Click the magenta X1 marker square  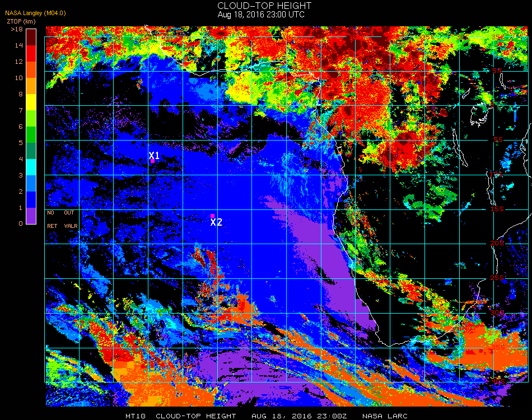153,161
